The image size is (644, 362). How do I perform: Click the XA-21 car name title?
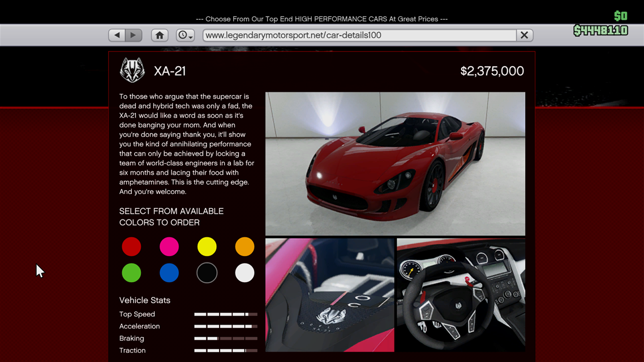click(x=170, y=71)
